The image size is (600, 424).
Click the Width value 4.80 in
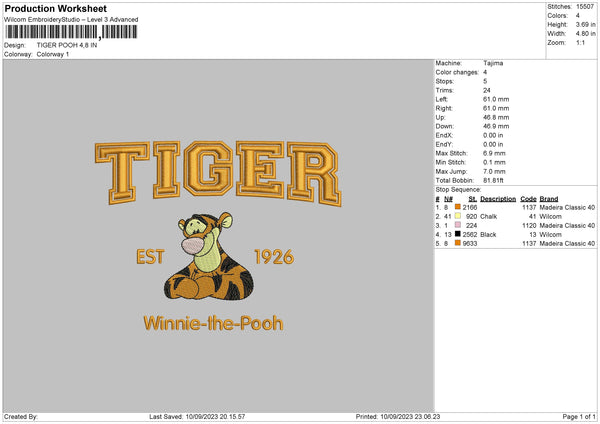(x=585, y=34)
